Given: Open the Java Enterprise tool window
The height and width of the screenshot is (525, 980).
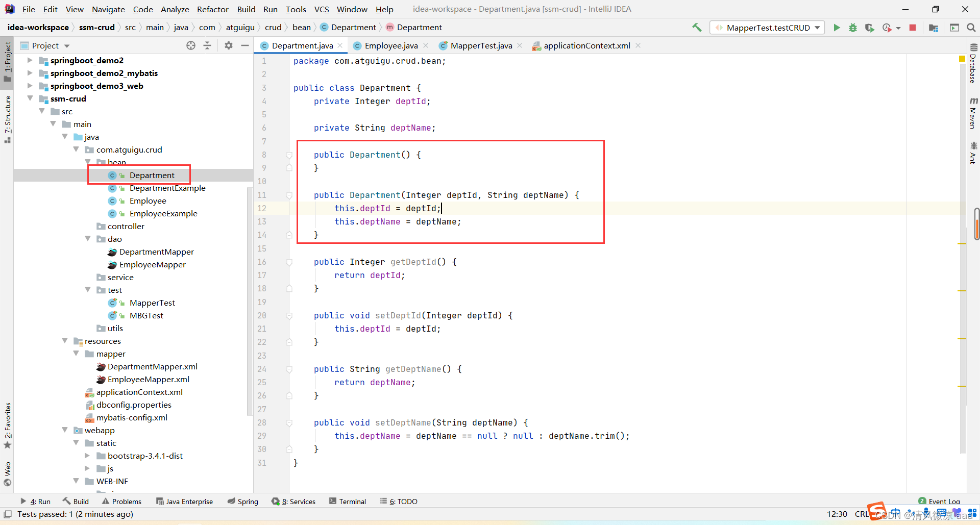Looking at the screenshot, I should (x=185, y=502).
